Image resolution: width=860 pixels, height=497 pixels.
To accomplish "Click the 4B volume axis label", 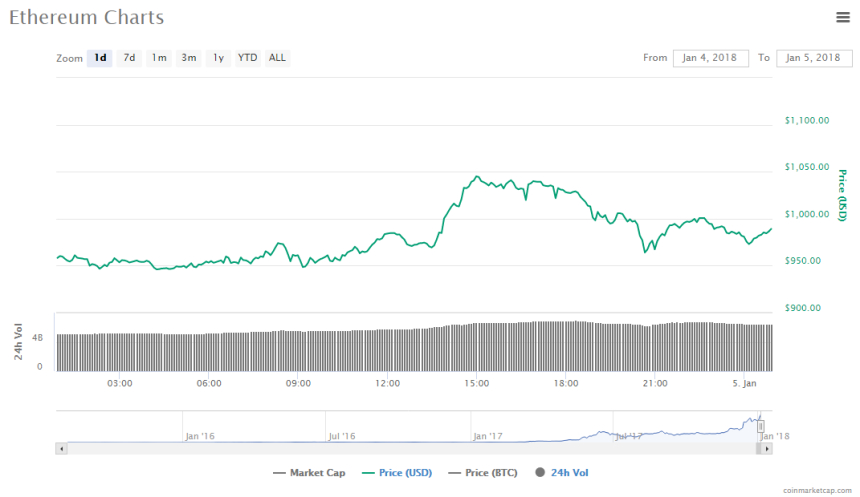I will [37, 338].
